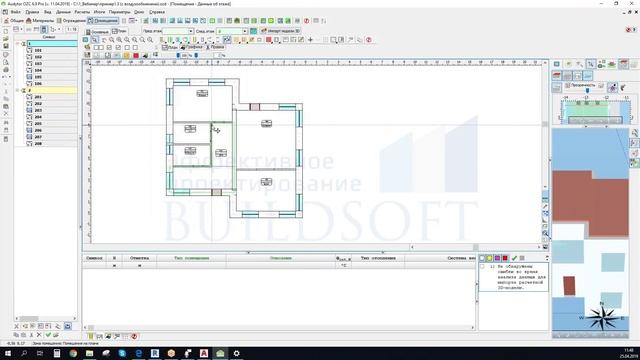
Task: Click the Импорт модели 3D button
Action: [280, 31]
